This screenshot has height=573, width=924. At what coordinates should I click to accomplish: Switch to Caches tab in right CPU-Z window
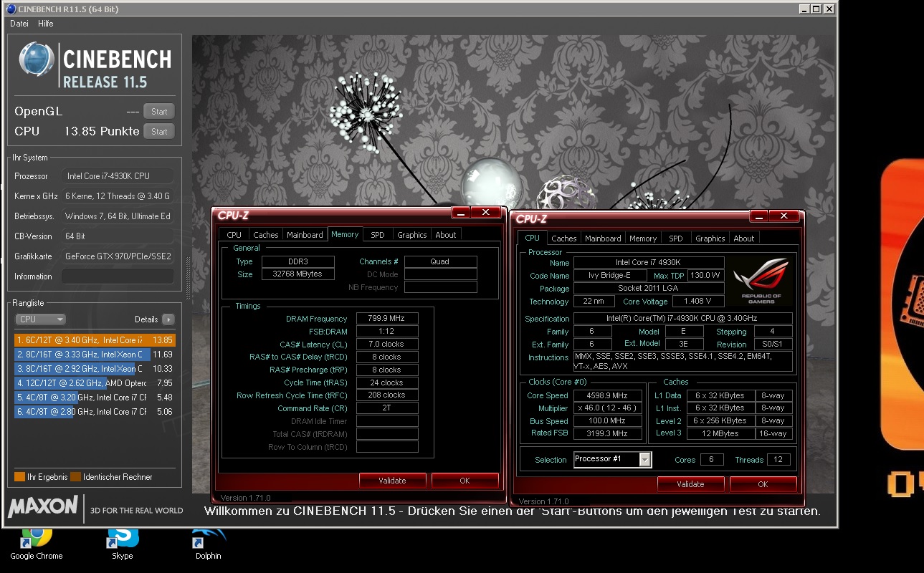coord(563,239)
